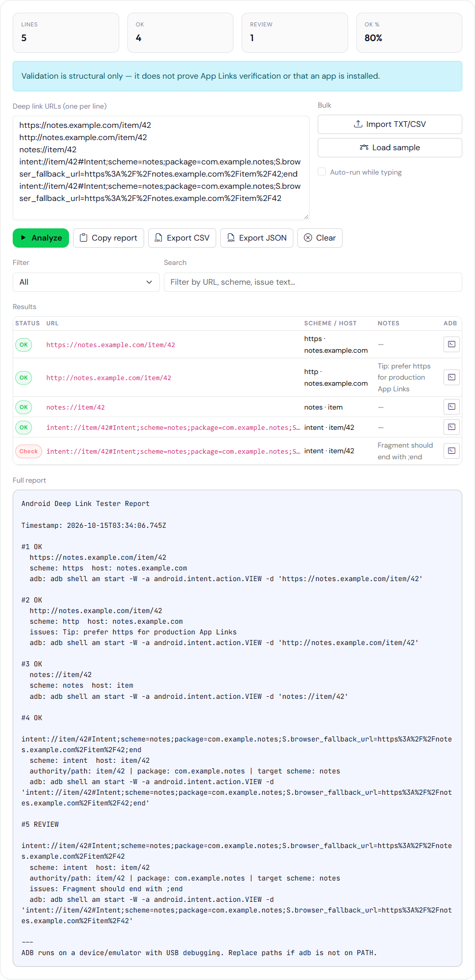The height and width of the screenshot is (980, 475).
Task: Copy ADB command for Check intent row
Action: coord(451,451)
